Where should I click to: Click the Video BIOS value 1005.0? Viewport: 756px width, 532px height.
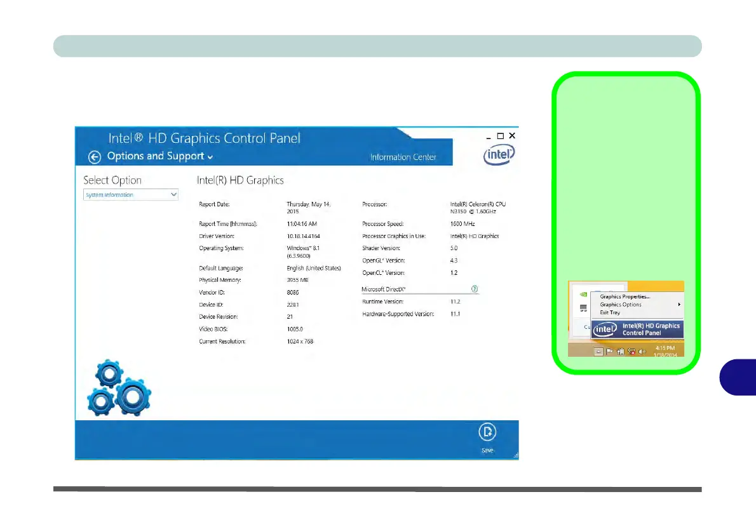tap(295, 329)
